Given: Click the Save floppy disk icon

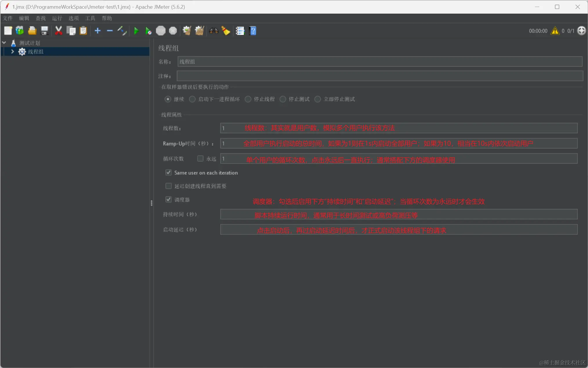Looking at the screenshot, I should (x=44, y=31).
